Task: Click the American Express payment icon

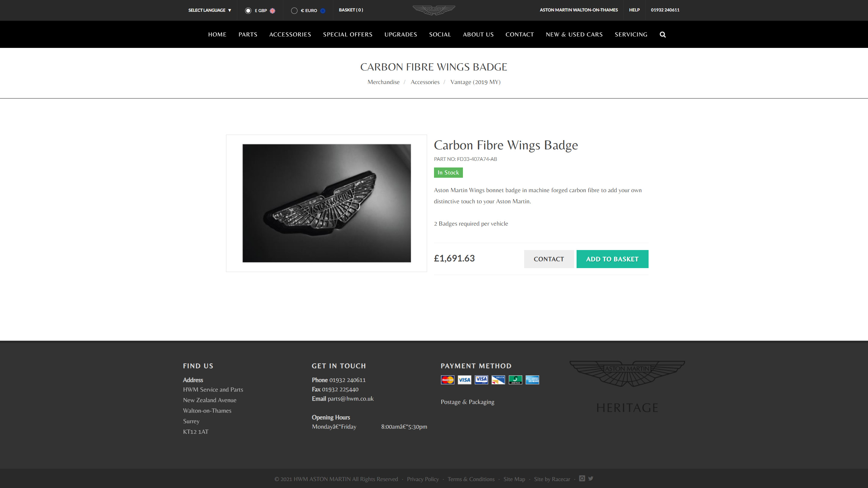Action: 532,380
